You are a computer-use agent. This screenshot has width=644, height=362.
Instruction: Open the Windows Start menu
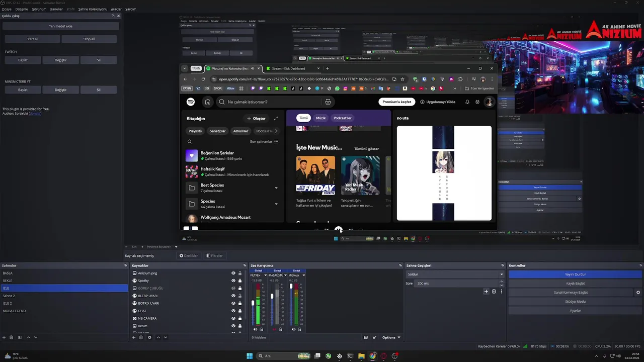coord(250,356)
